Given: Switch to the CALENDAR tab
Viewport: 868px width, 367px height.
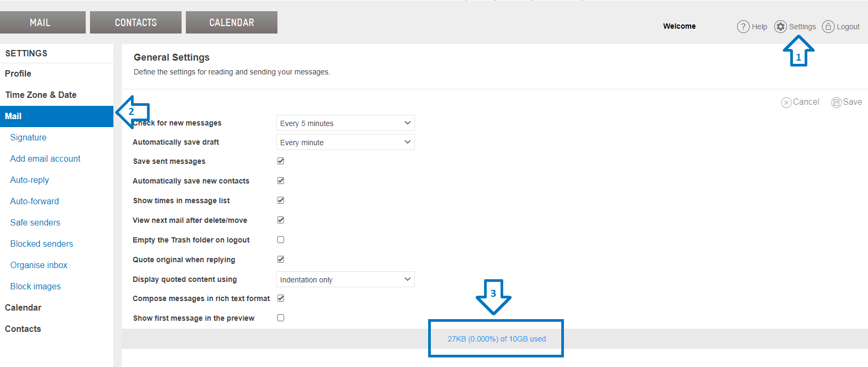Looking at the screenshot, I should click(232, 22).
